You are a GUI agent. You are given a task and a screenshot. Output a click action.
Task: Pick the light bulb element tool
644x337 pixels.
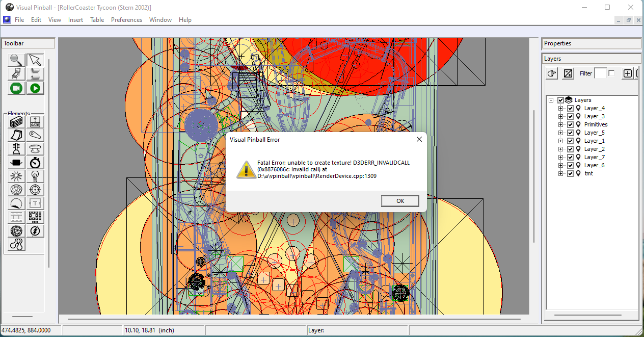coord(35,176)
